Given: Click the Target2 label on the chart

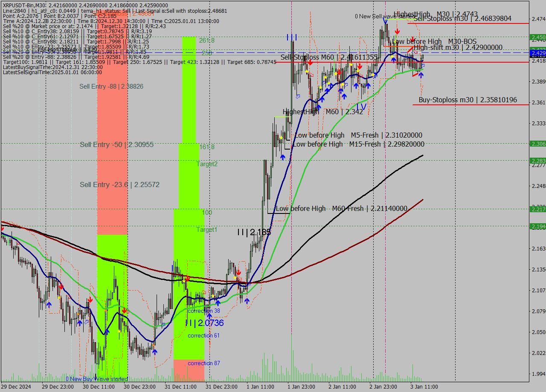Looking at the screenshot, I should tap(207, 164).
